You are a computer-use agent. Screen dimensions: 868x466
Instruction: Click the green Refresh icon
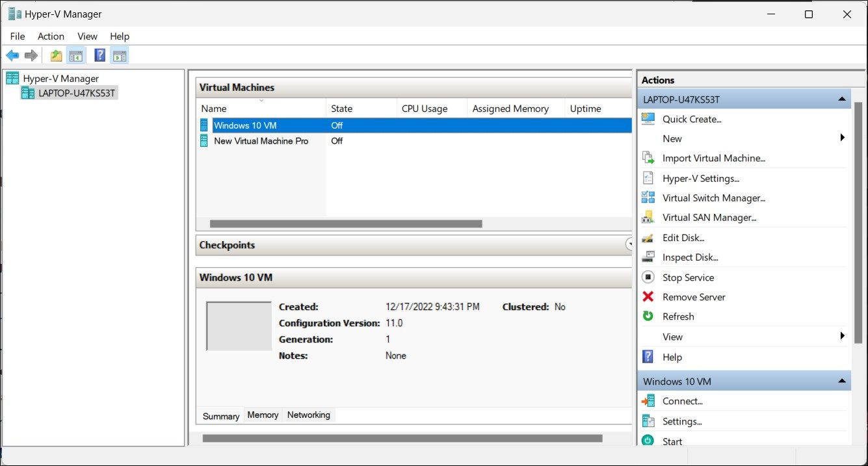(648, 317)
